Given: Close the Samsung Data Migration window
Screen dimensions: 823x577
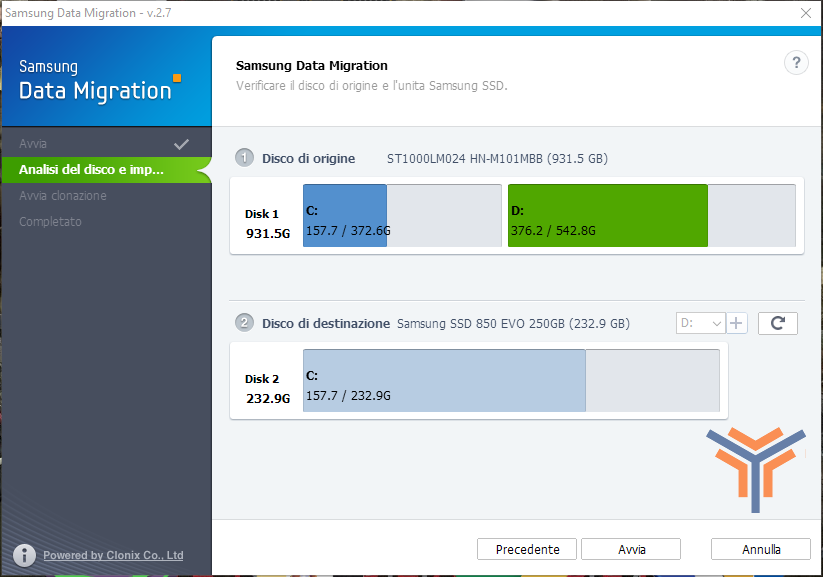Looking at the screenshot, I should click(x=806, y=13).
